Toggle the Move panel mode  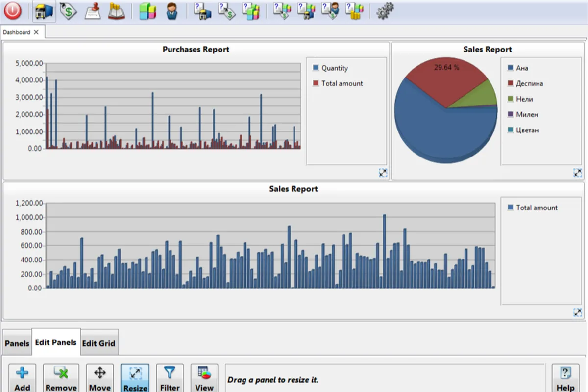99,378
